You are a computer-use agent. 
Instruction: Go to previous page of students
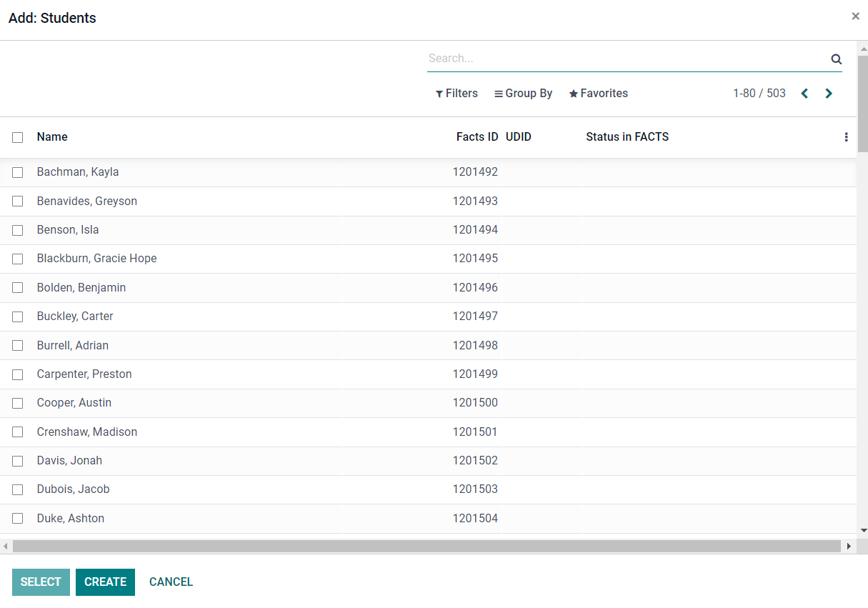click(x=804, y=94)
